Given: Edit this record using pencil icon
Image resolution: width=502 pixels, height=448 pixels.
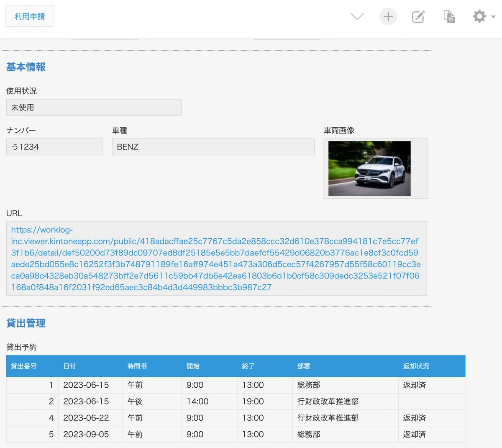Looking at the screenshot, I should pyautogui.click(x=418, y=16).
